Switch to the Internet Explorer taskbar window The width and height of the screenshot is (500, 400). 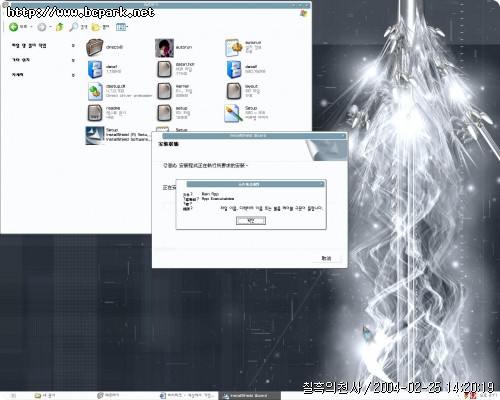click(x=187, y=396)
